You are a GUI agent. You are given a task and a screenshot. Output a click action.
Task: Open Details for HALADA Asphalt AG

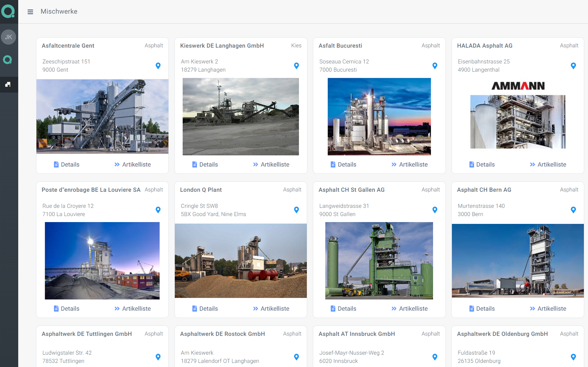(482, 165)
